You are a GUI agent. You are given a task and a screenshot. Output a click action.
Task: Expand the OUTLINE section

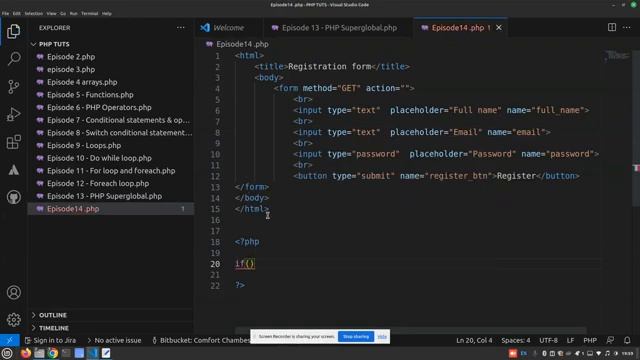[53, 315]
